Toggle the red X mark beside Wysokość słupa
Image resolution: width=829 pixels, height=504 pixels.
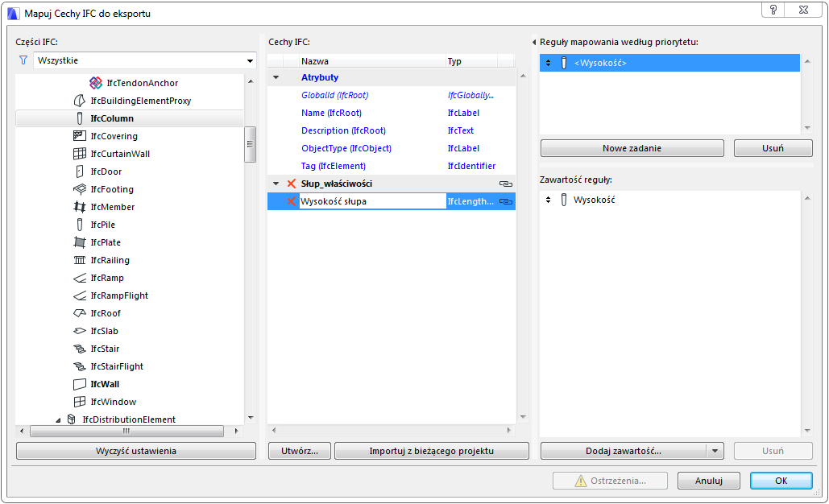[292, 201]
